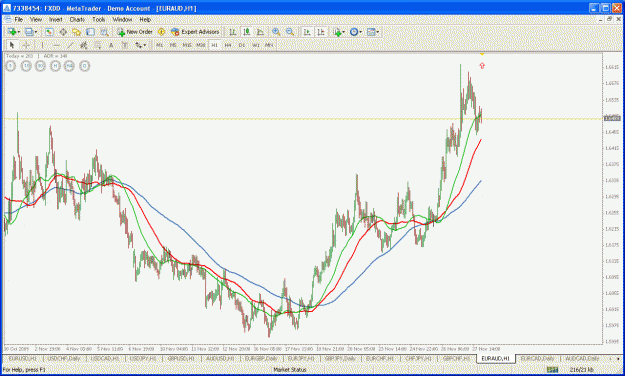Select the Horizontal Line drawing tool

[56, 45]
